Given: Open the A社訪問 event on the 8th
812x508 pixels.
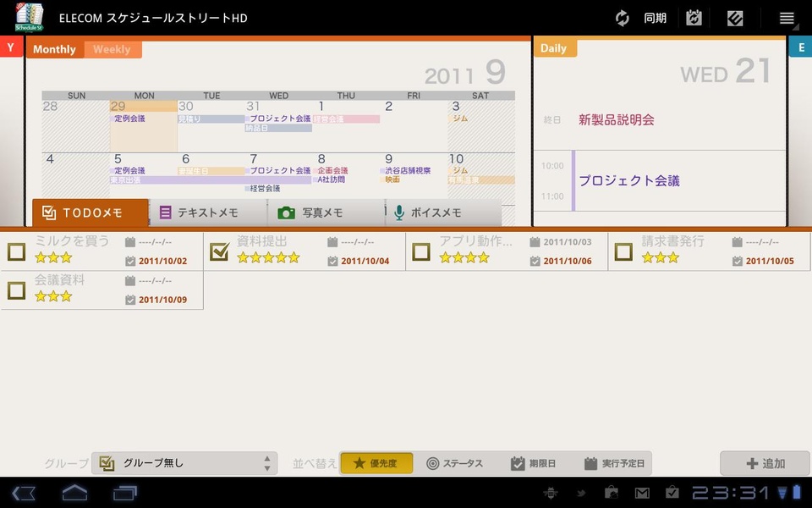Looking at the screenshot, I should [331, 179].
